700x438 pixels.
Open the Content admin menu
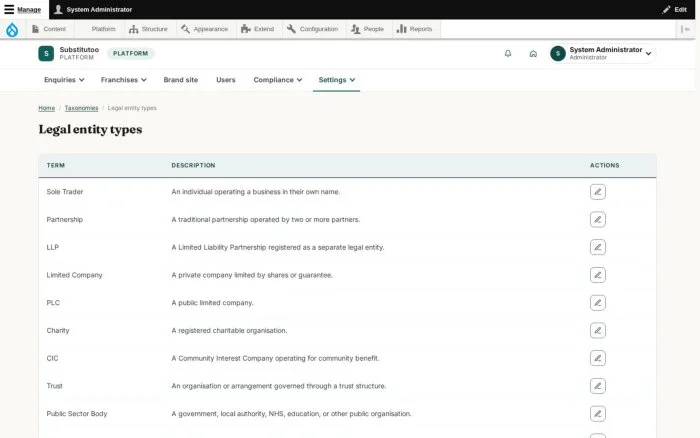pyautogui.click(x=49, y=29)
